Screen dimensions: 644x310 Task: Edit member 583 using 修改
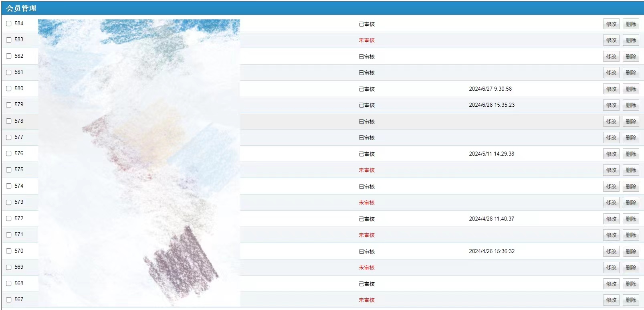tap(611, 40)
